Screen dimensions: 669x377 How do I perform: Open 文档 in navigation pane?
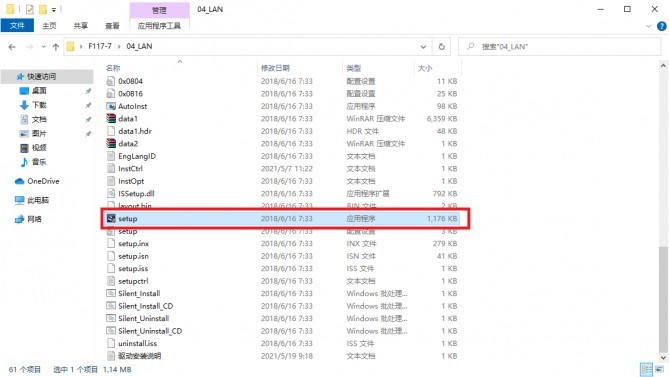coord(39,119)
